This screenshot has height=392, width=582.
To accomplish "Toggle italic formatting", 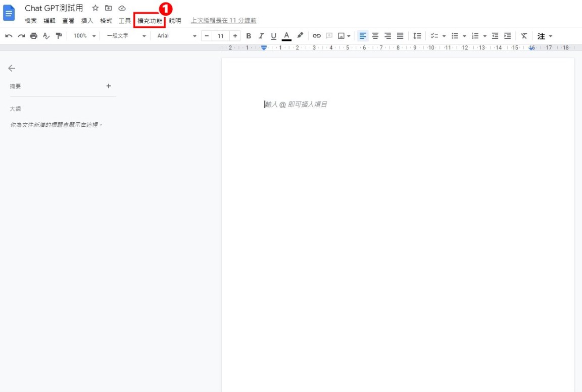I will [x=261, y=36].
